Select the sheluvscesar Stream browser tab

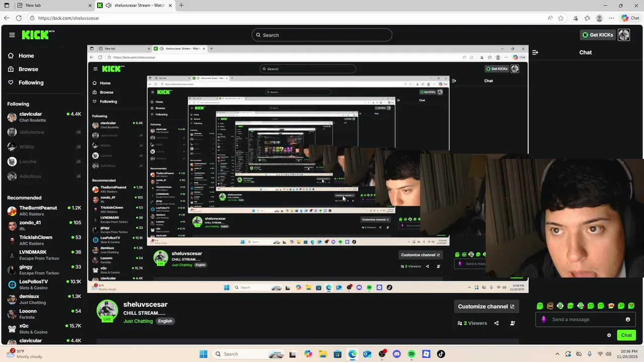tap(134, 6)
